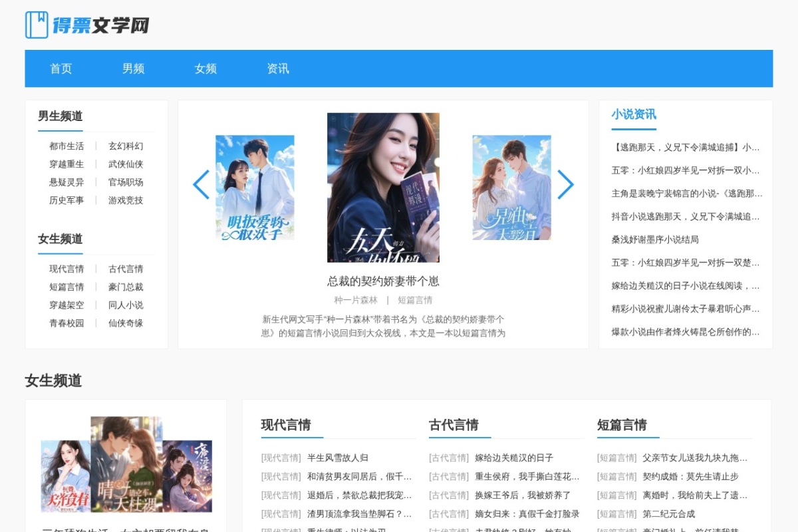Viewport: 798px width, 532px height.
Task: Open news 五零：小红娘四岁半见一对拆一双楚
Action: pos(686,263)
